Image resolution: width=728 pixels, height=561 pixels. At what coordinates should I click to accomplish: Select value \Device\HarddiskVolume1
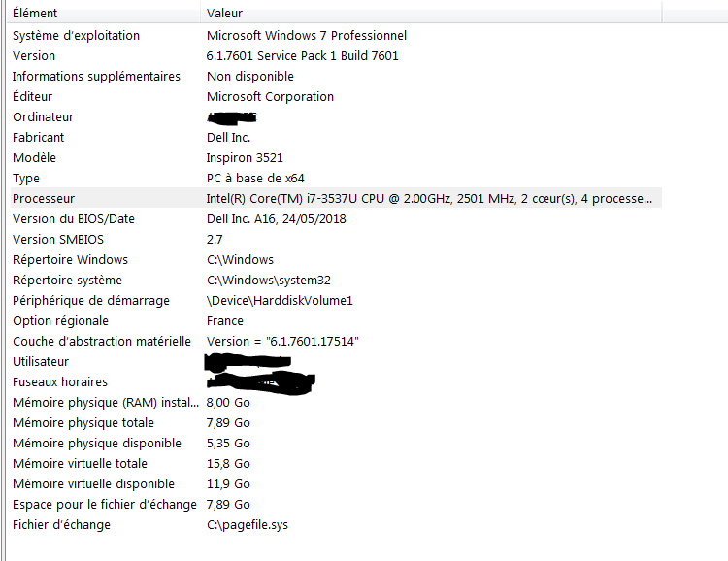click(x=280, y=301)
